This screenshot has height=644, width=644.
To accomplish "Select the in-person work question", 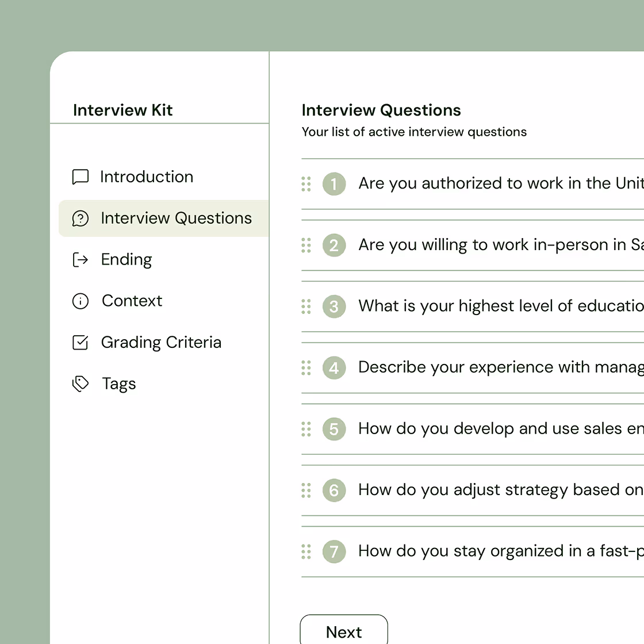I will (x=494, y=245).
